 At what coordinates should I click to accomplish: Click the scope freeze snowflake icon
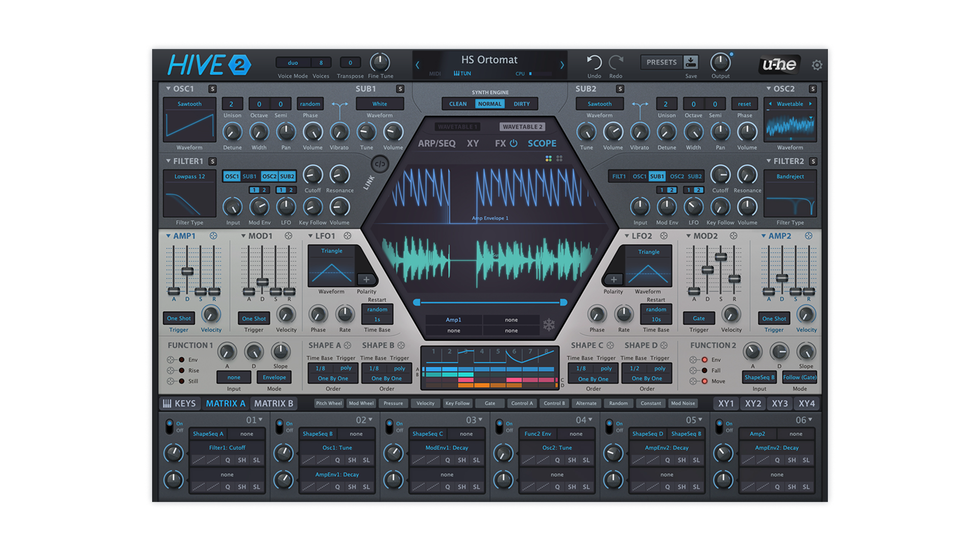(549, 324)
